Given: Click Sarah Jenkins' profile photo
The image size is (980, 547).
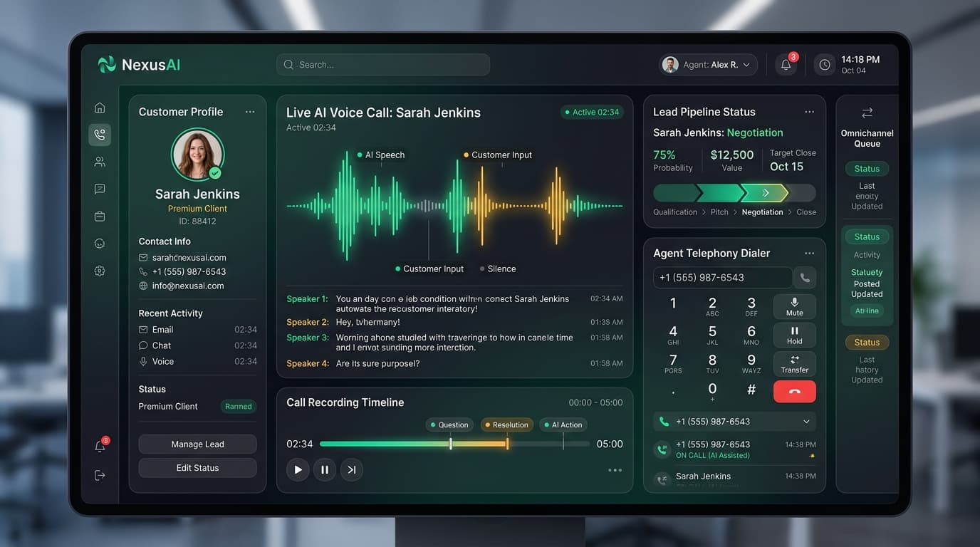Looking at the screenshot, I should click(198, 155).
